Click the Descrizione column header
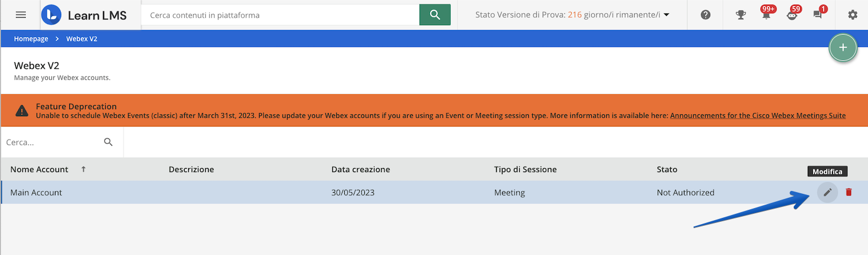This screenshot has width=868, height=255. (191, 169)
